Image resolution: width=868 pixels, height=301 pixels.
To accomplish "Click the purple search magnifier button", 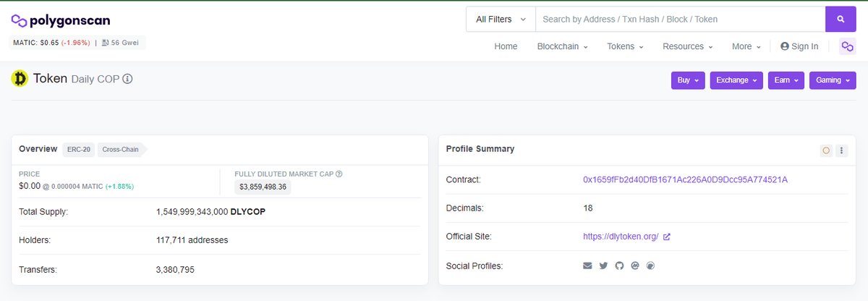I will click(841, 20).
